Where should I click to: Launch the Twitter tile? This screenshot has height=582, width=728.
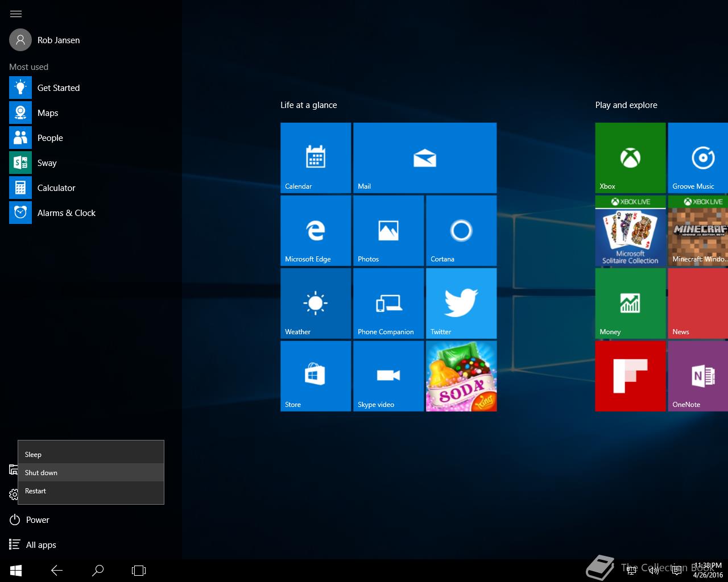point(461,304)
